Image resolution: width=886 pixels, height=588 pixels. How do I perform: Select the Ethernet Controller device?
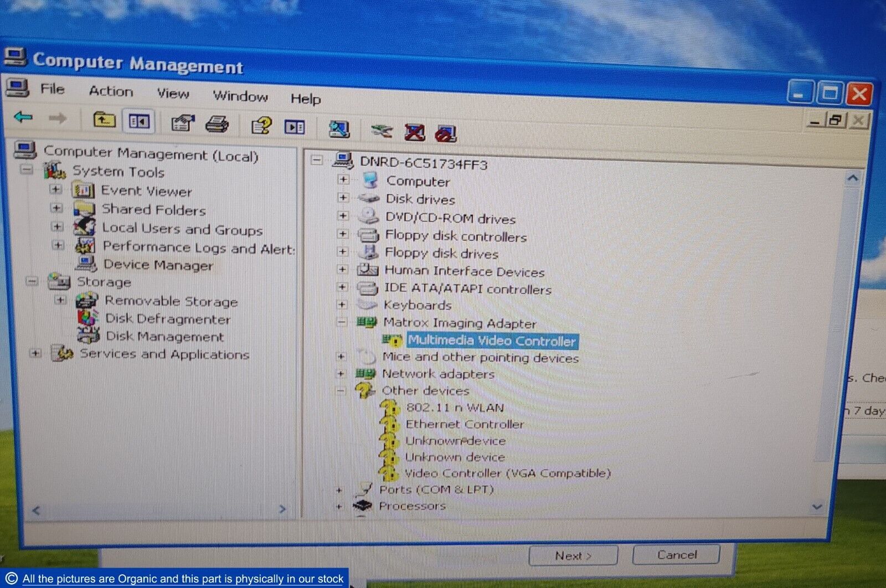[465, 425]
